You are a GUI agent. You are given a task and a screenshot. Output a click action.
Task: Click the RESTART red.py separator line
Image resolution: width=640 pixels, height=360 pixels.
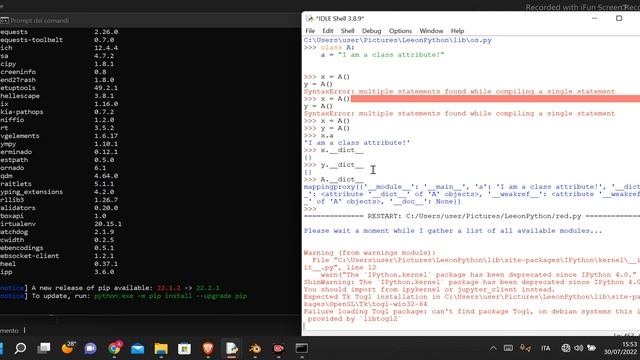point(471,216)
